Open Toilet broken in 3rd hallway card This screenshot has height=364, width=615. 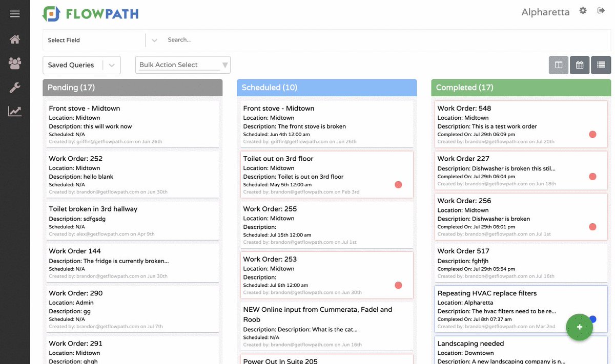point(132,220)
